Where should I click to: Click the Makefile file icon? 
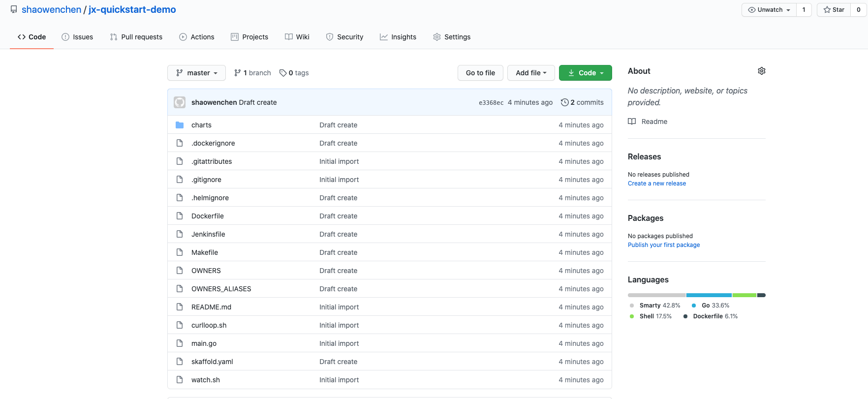tap(180, 252)
